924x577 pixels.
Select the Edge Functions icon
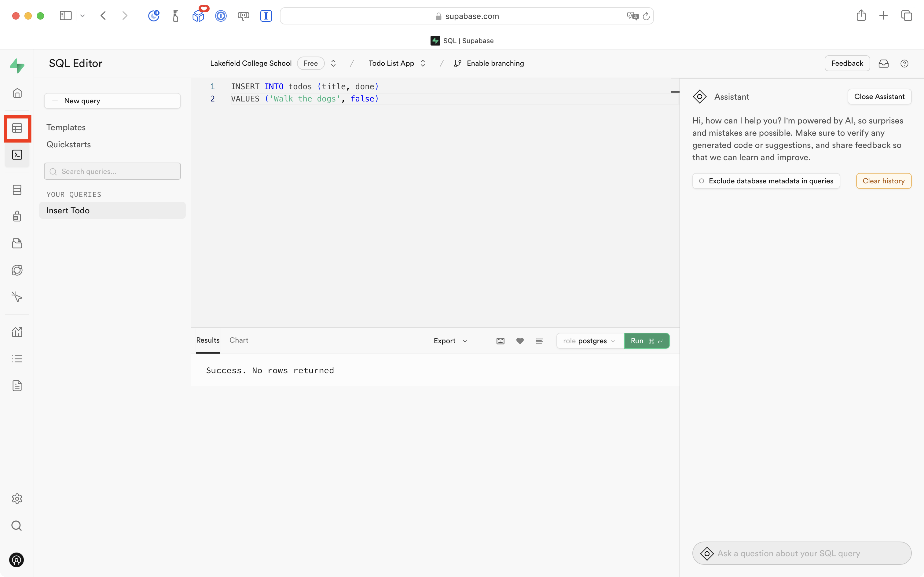pos(17,270)
